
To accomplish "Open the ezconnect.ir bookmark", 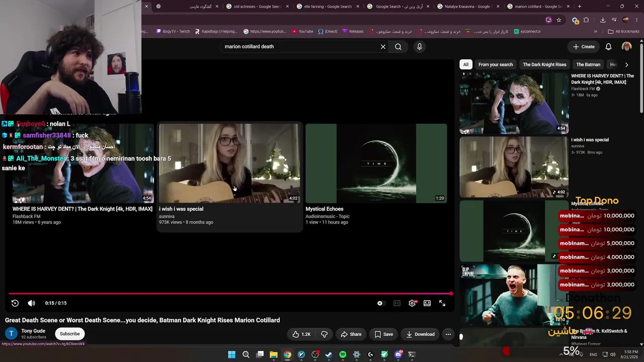I will 527,31.
